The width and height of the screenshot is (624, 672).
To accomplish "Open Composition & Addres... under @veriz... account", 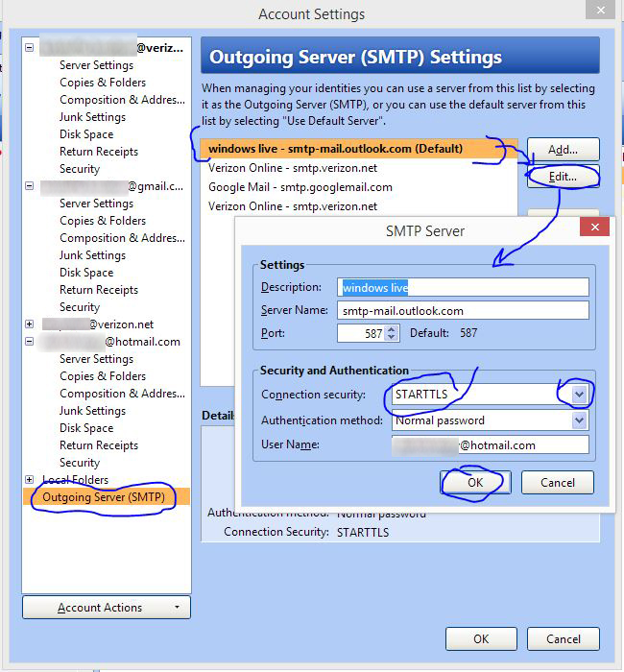I will point(122,100).
